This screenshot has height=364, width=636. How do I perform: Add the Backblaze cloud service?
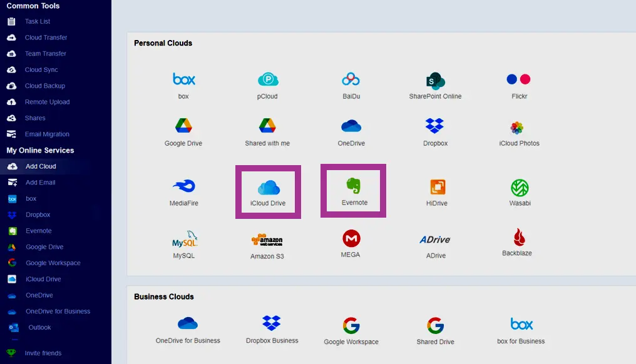[518, 237]
